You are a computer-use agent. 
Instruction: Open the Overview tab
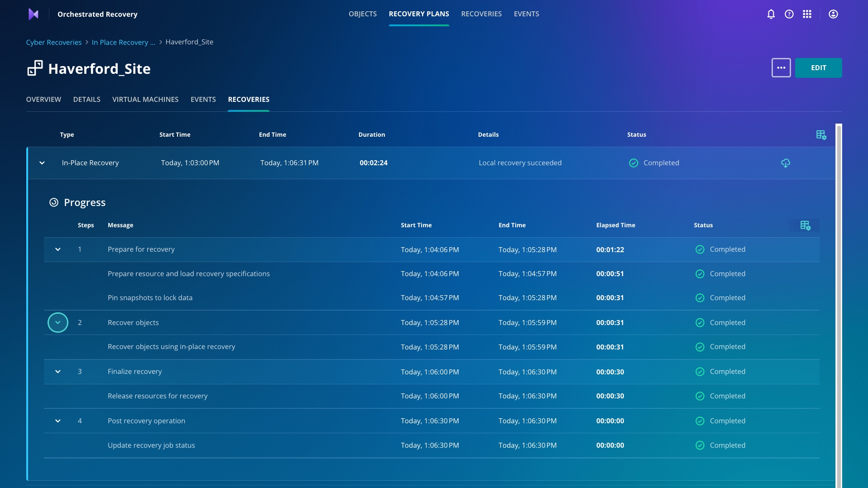point(43,100)
